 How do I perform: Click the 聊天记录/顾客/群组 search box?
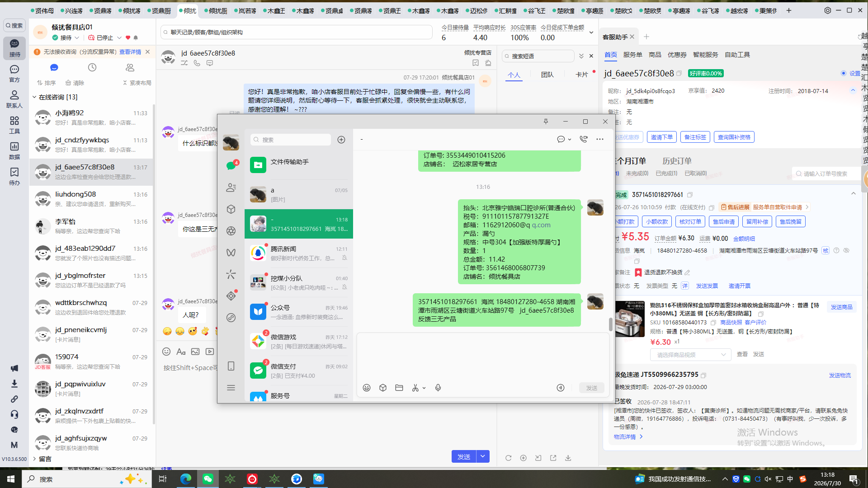click(x=297, y=32)
